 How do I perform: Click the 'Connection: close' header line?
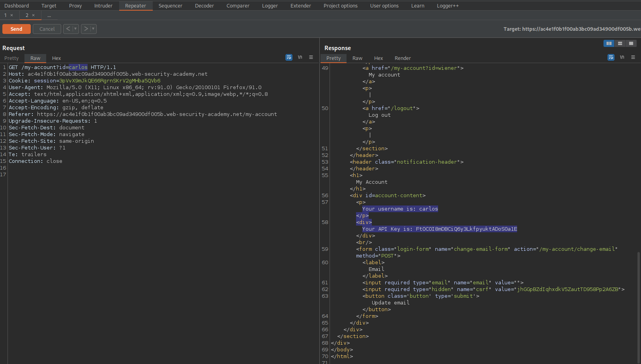pyautogui.click(x=36, y=161)
